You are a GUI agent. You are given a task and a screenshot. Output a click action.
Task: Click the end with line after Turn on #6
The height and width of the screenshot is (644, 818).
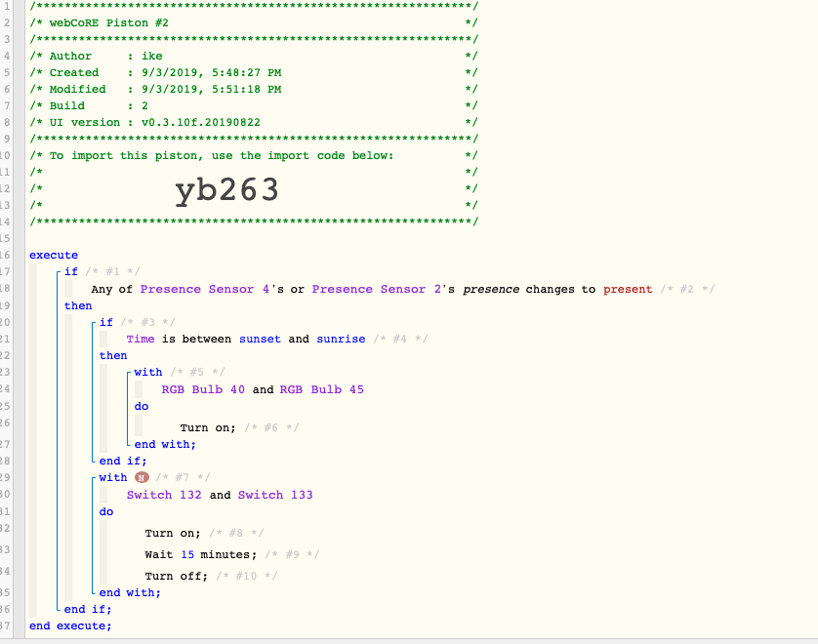click(x=165, y=444)
